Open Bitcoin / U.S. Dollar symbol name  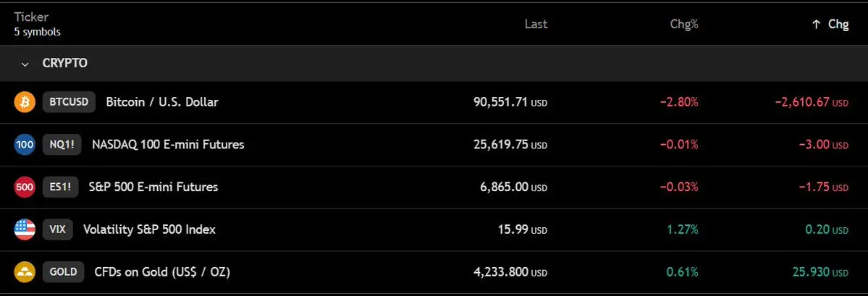(x=161, y=102)
